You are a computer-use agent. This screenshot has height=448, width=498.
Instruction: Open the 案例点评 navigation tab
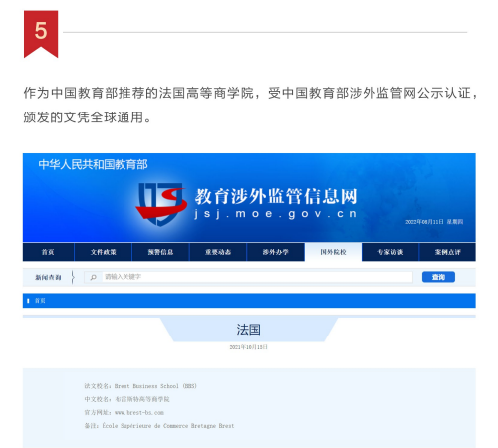pyautogui.click(x=447, y=252)
